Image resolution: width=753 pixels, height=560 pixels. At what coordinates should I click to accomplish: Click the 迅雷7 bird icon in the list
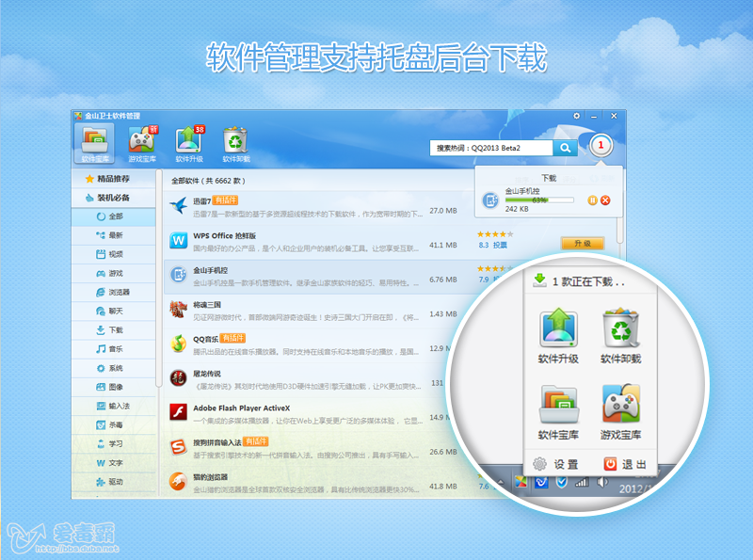pos(178,206)
